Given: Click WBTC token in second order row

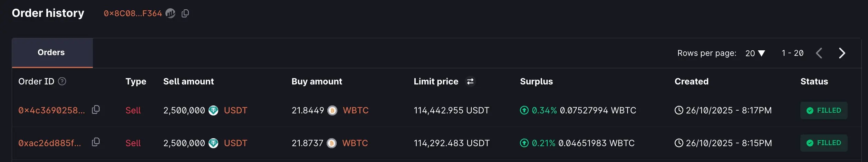Looking at the screenshot, I should coord(355,143).
